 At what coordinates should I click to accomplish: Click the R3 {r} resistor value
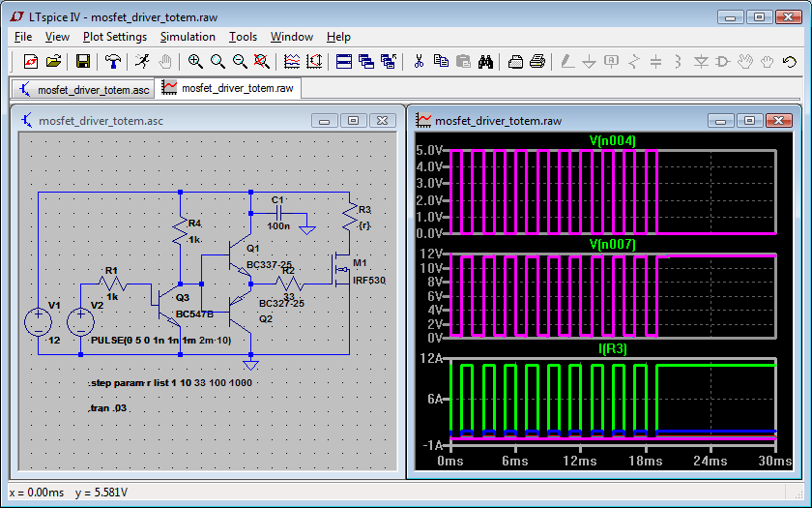(x=364, y=225)
